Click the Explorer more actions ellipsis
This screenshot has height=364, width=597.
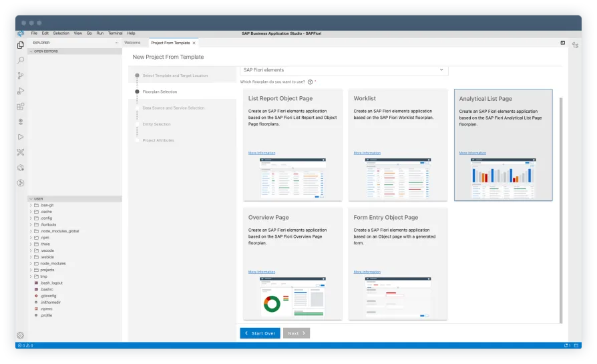pos(116,43)
